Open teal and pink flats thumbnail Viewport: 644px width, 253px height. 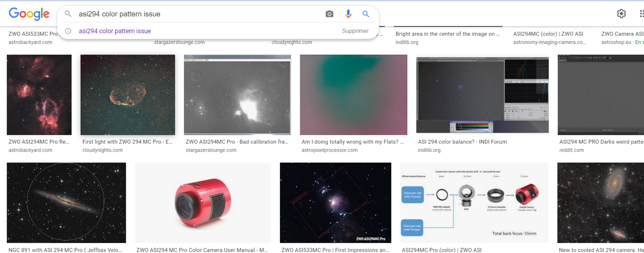click(x=354, y=95)
